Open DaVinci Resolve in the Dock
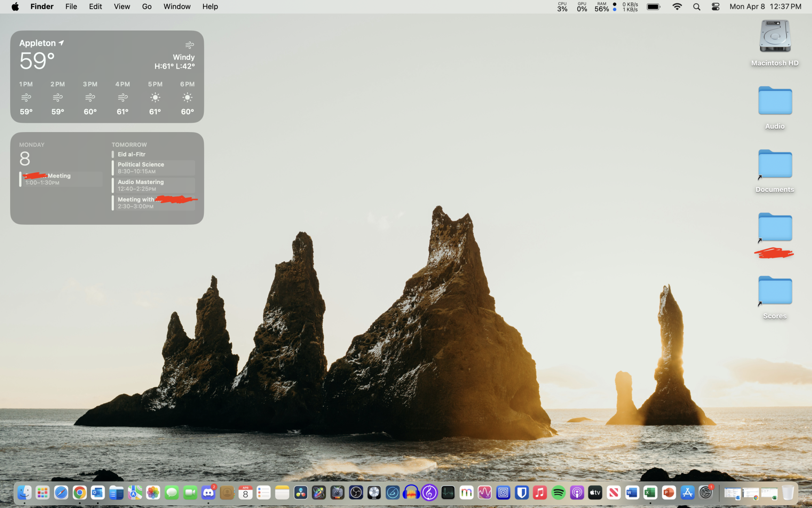The height and width of the screenshot is (508, 812). pyautogui.click(x=301, y=493)
